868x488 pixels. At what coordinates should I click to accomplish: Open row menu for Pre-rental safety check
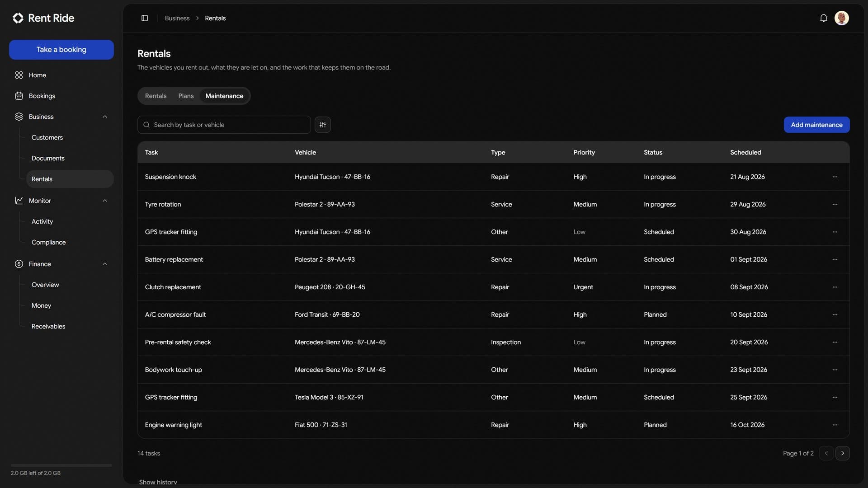point(835,342)
